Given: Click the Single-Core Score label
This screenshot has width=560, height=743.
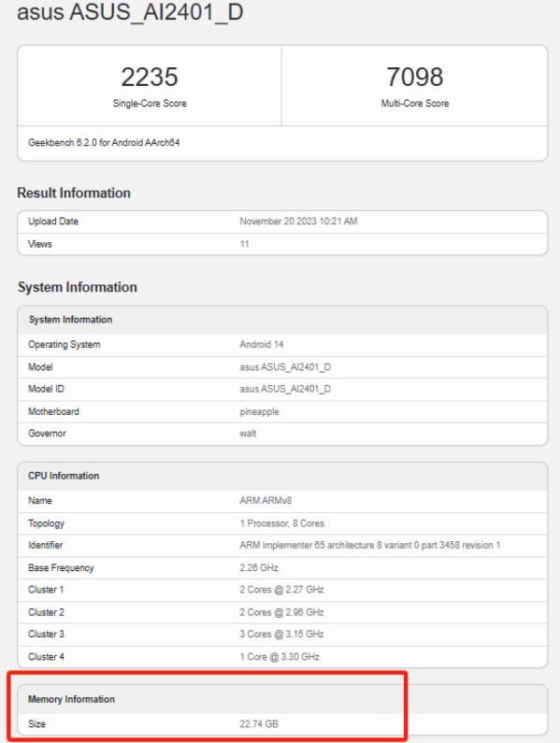Looking at the screenshot, I should (x=150, y=104).
